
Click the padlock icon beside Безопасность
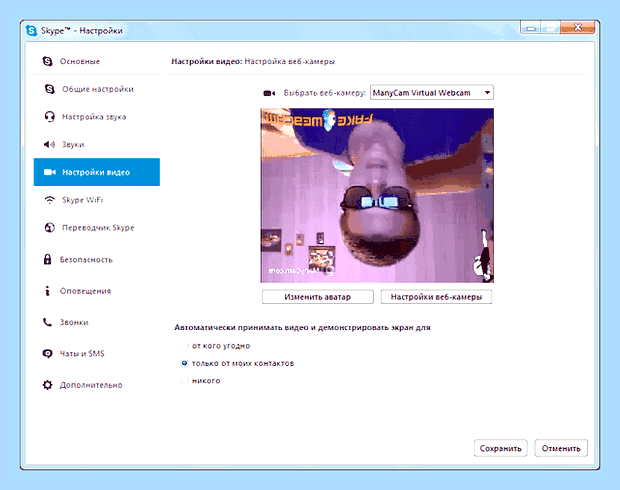[x=47, y=259]
